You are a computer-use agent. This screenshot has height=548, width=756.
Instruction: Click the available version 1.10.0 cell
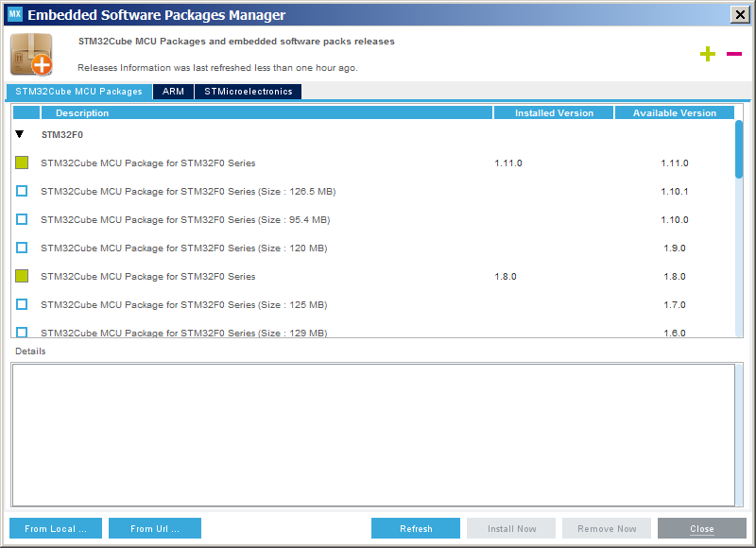coord(674,220)
